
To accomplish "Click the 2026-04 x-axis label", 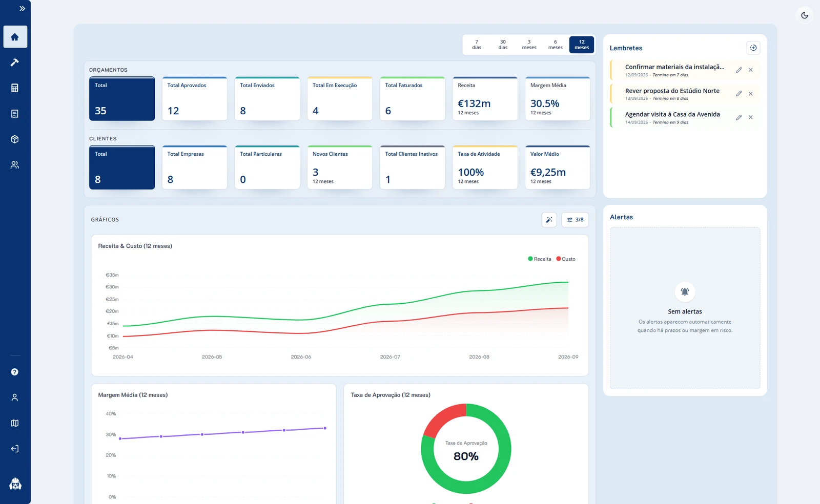I will [x=123, y=357].
